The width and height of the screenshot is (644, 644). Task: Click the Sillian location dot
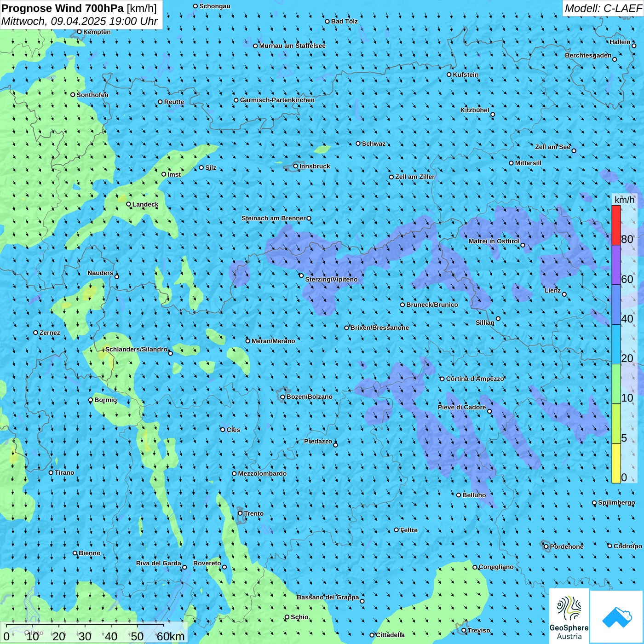tap(498, 318)
